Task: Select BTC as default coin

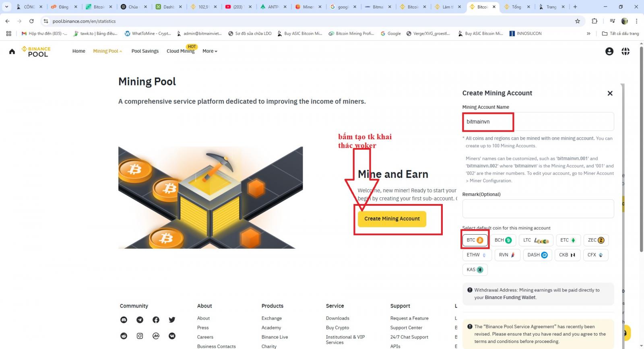Action: point(475,240)
